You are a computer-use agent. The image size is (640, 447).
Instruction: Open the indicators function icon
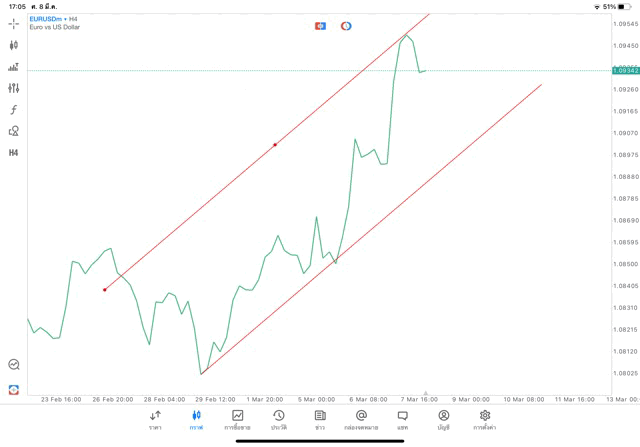coord(14,109)
